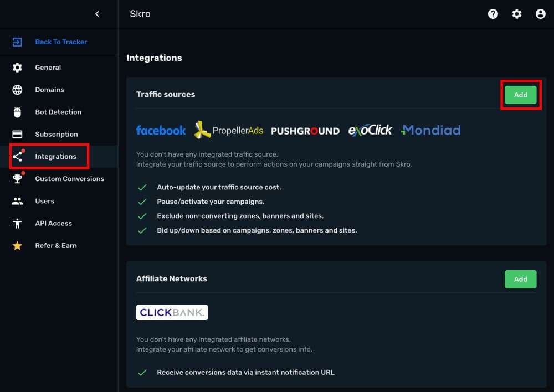Screen dimensions: 554x392
Task: Click 'Exclude non-converting zones' text line
Action: point(240,216)
